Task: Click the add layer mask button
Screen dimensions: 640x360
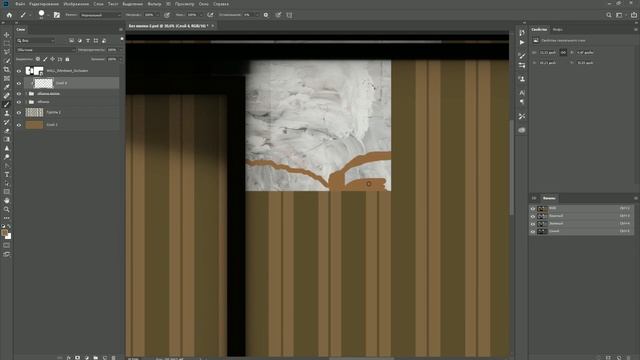Action: [x=78, y=358]
